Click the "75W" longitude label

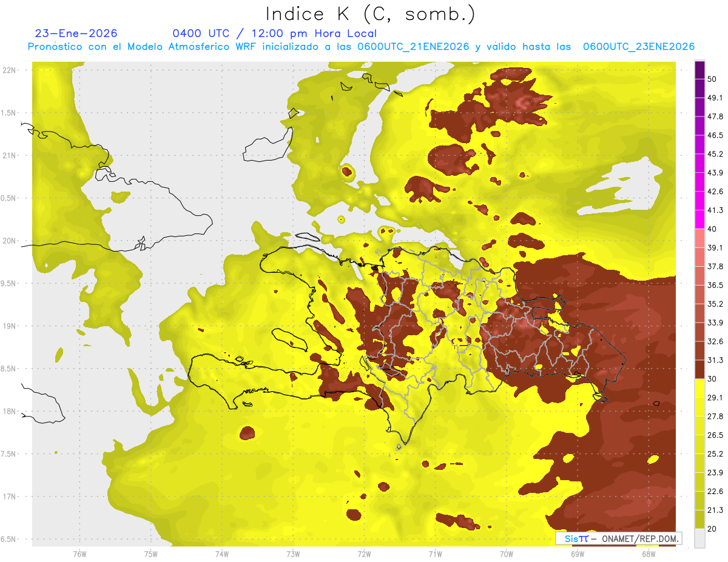click(x=150, y=554)
